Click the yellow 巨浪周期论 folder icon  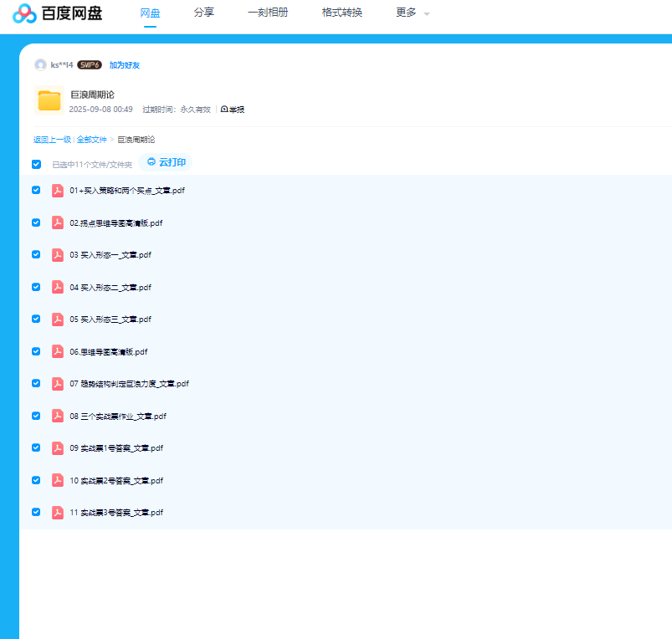49,100
